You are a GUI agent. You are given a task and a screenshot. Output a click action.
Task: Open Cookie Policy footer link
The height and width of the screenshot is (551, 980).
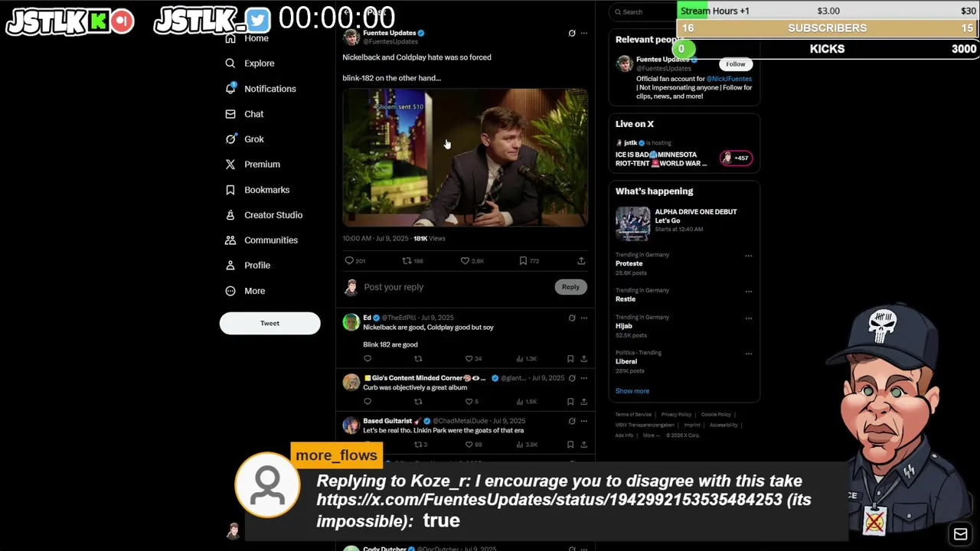tap(716, 415)
